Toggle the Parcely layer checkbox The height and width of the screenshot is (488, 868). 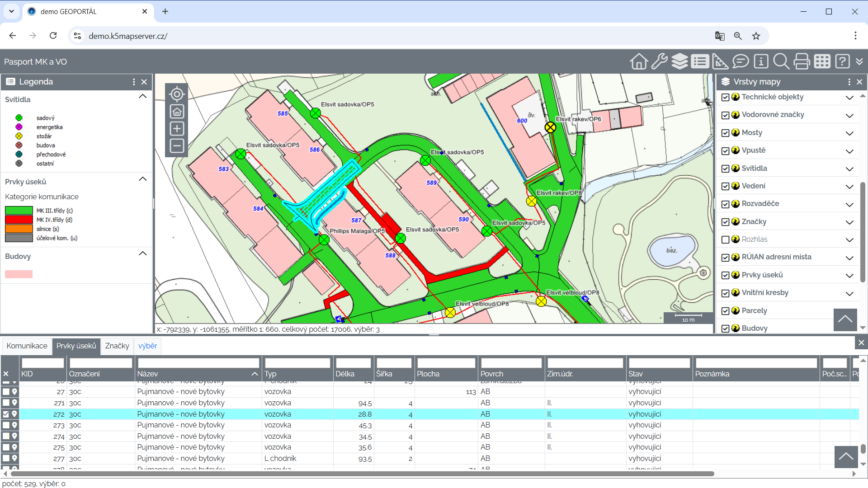tap(725, 311)
